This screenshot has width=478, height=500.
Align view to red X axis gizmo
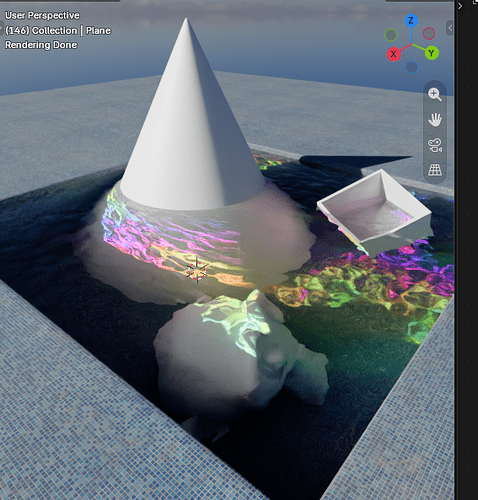coord(393,54)
